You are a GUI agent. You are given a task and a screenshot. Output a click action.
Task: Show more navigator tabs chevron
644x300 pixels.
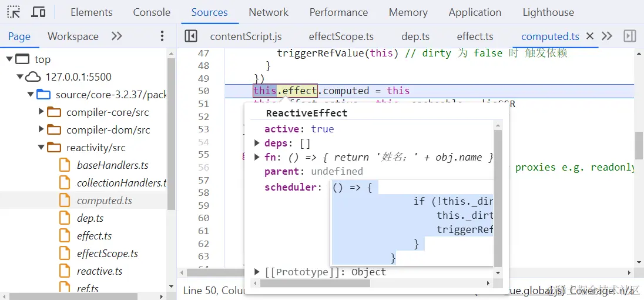(x=117, y=36)
